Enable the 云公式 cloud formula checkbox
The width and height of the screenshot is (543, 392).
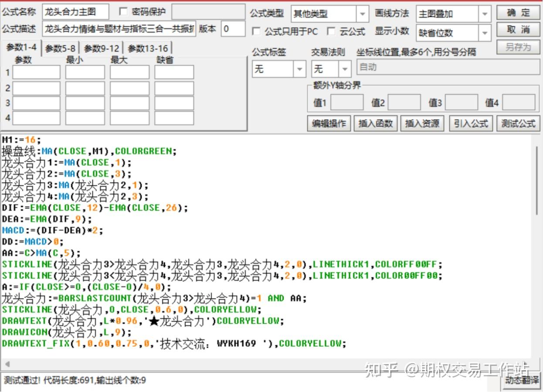tap(330, 32)
